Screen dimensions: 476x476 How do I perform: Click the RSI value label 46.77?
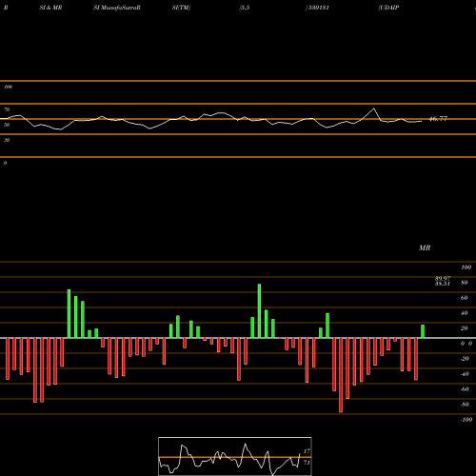[x=438, y=119]
